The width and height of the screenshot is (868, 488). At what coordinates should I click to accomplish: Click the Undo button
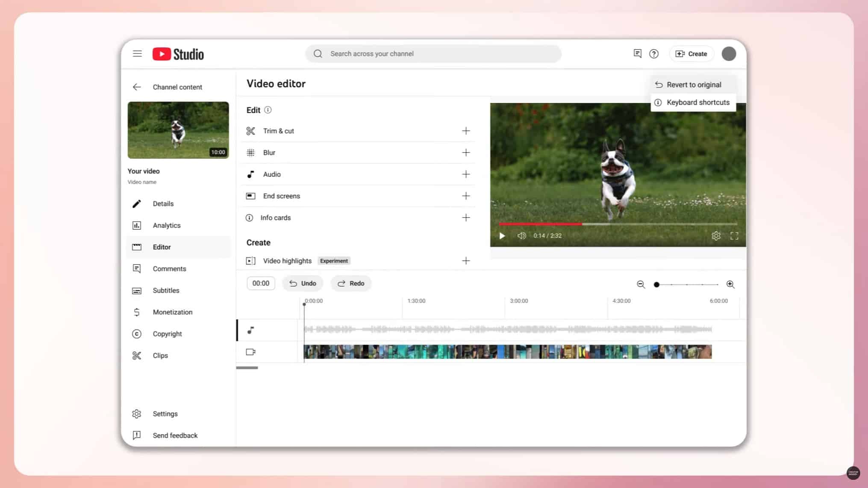303,283
